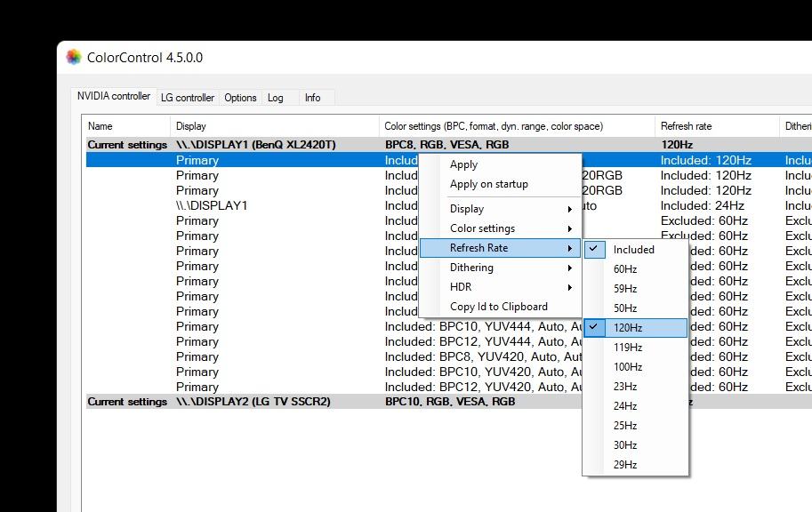Viewport: 812px width, 512px height.
Task: Select 50Hz refresh rate
Action: pyautogui.click(x=635, y=308)
